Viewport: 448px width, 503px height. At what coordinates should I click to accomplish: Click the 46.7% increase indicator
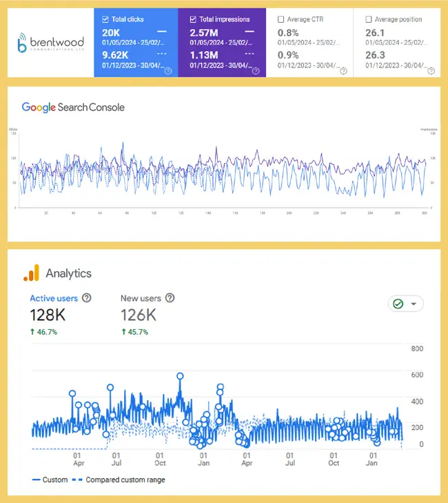(43, 332)
